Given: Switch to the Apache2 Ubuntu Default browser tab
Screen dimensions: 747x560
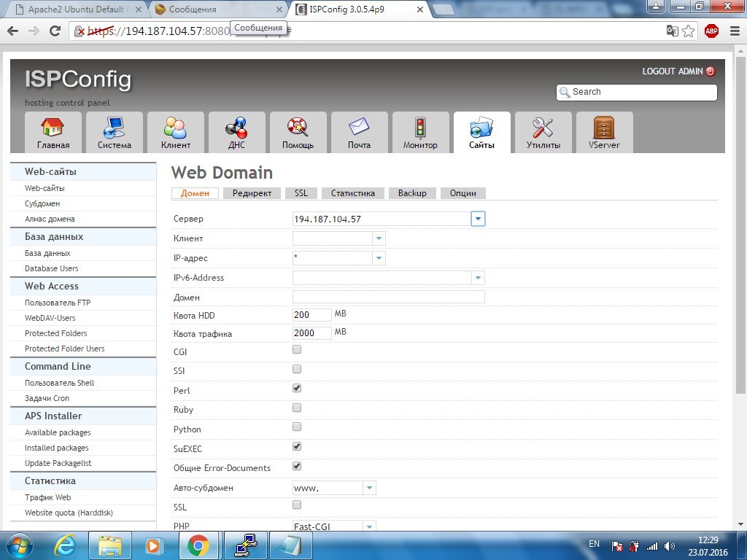Looking at the screenshot, I should [77, 9].
